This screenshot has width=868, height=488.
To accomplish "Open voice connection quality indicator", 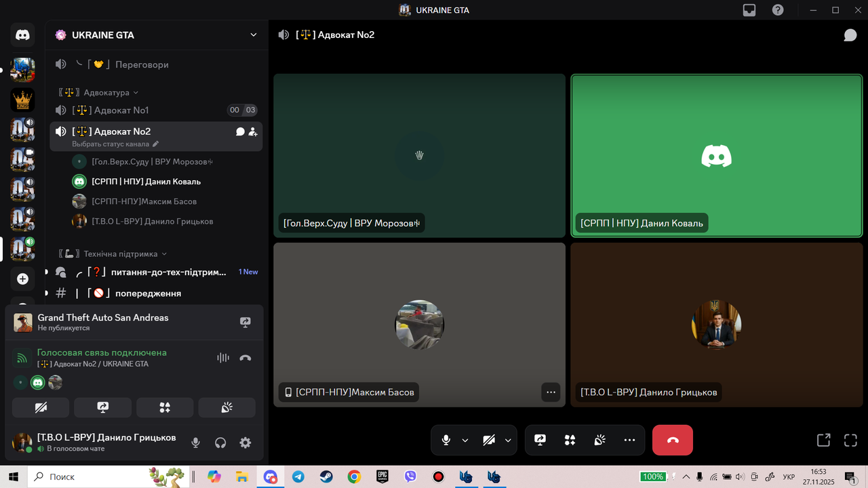I will pyautogui.click(x=22, y=358).
